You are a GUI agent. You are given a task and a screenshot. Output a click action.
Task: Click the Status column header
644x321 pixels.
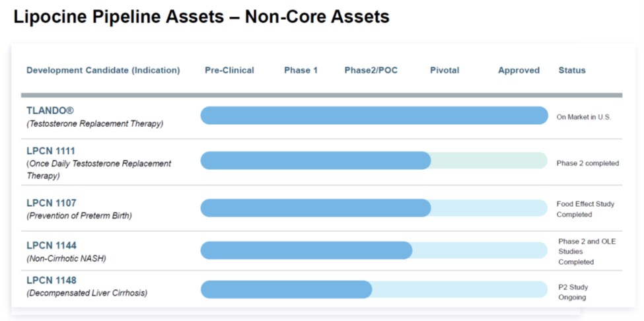571,71
